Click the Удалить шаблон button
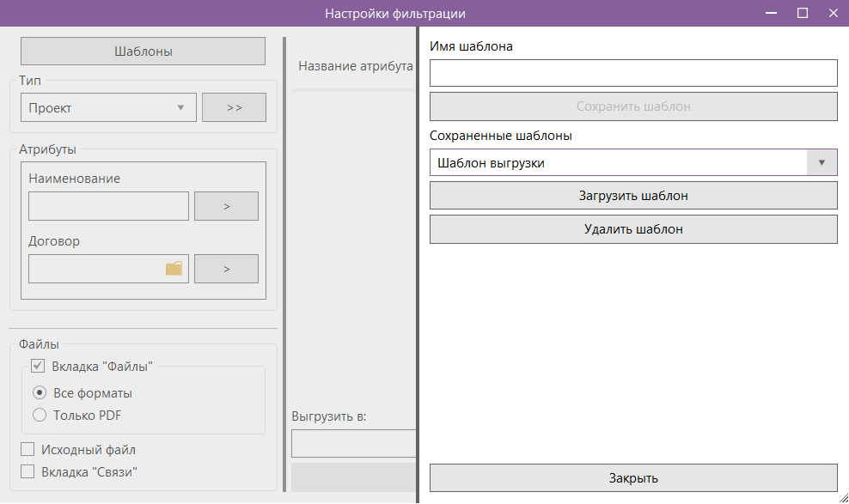Image resolution: width=849 pixels, height=504 pixels. pos(633,229)
